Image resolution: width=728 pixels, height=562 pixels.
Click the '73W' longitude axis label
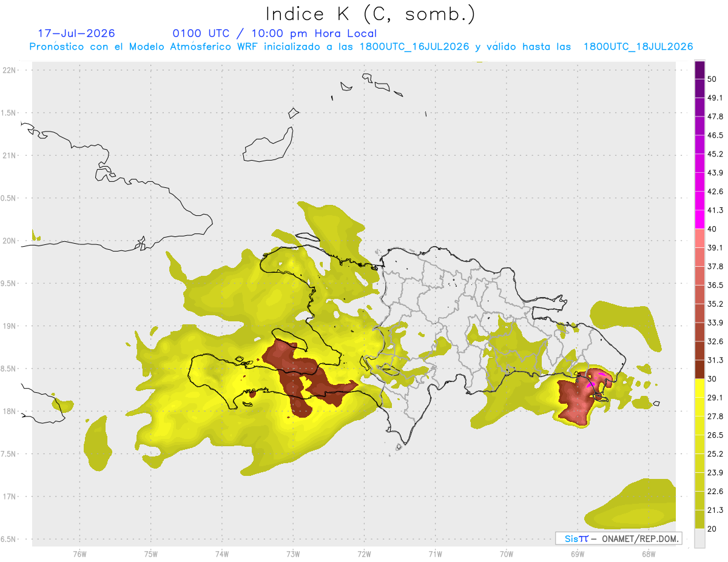click(293, 554)
